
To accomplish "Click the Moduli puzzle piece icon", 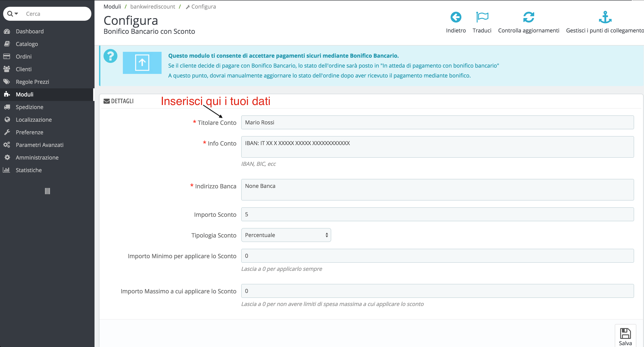I will pos(7,94).
